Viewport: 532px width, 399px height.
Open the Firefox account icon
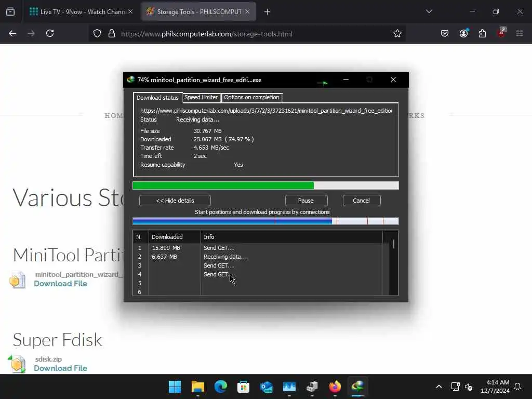464,34
